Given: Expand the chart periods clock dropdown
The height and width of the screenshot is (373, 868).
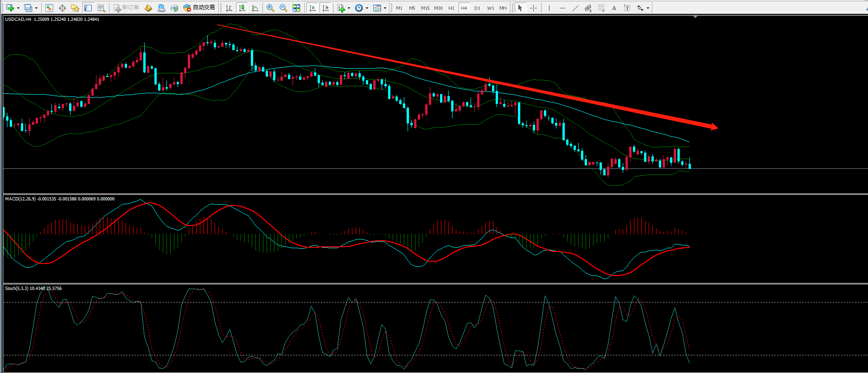Looking at the screenshot, I should 367,8.
